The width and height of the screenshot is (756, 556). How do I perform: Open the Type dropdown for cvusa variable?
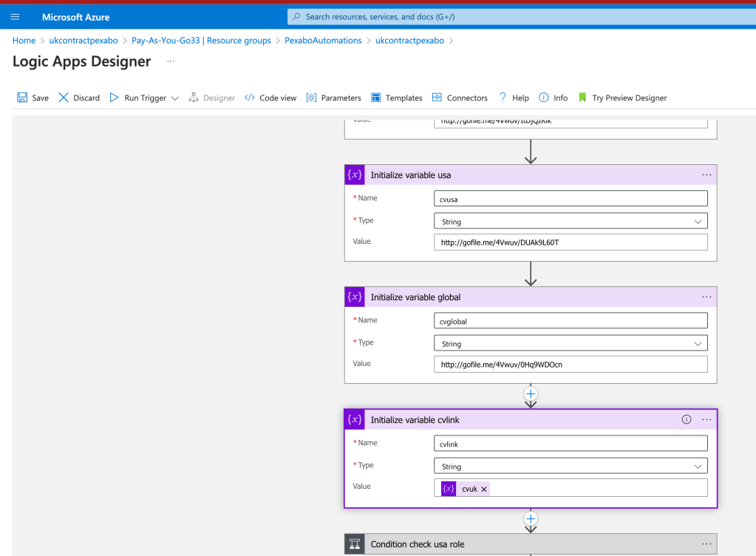click(571, 221)
